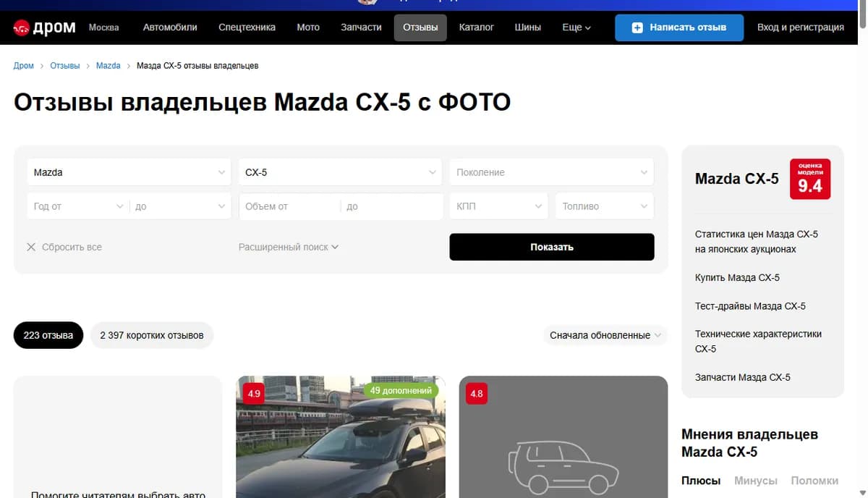
Task: Click the car placeholder image icon
Action: [x=563, y=467]
